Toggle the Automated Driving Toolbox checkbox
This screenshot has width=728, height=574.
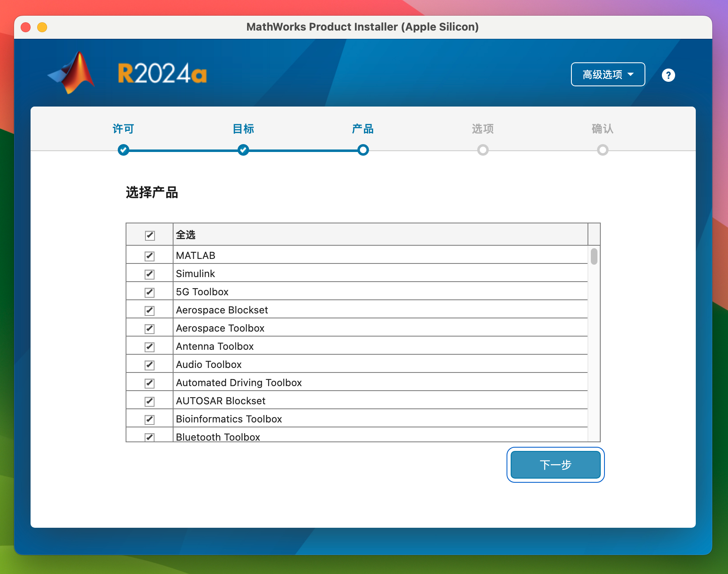coord(150,383)
